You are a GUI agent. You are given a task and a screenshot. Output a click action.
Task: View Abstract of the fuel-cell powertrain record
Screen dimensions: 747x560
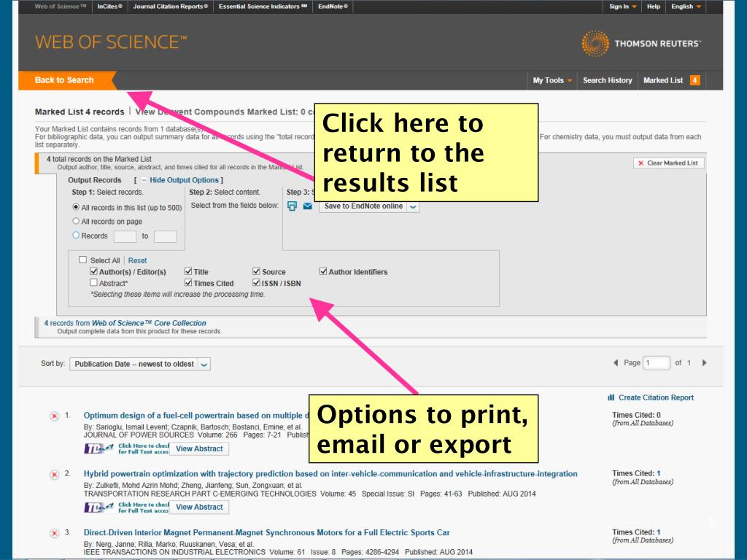pos(199,448)
